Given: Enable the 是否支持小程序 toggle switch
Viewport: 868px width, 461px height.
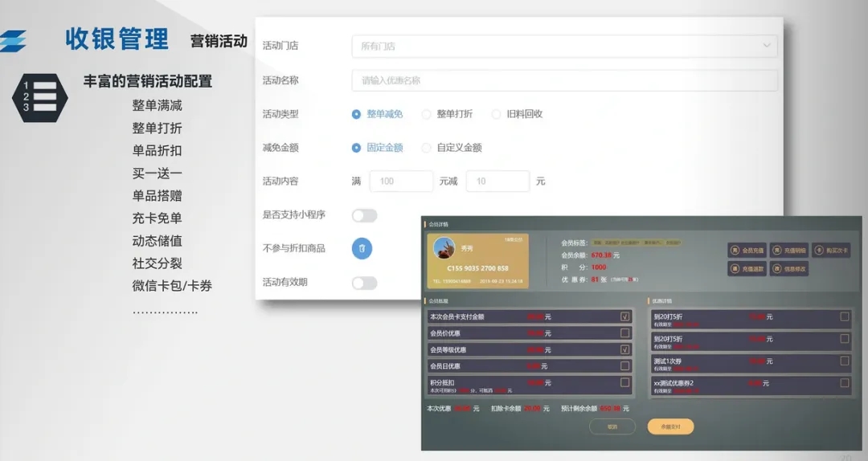Looking at the screenshot, I should pos(364,215).
